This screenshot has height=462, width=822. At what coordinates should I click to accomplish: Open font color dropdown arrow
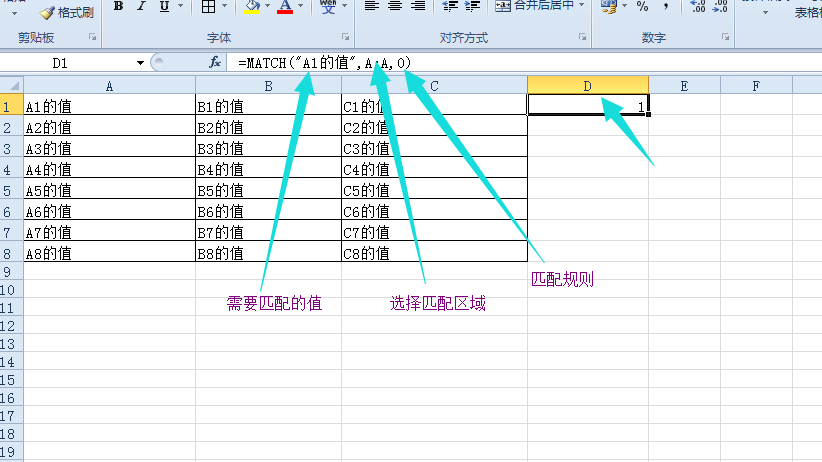[300, 6]
